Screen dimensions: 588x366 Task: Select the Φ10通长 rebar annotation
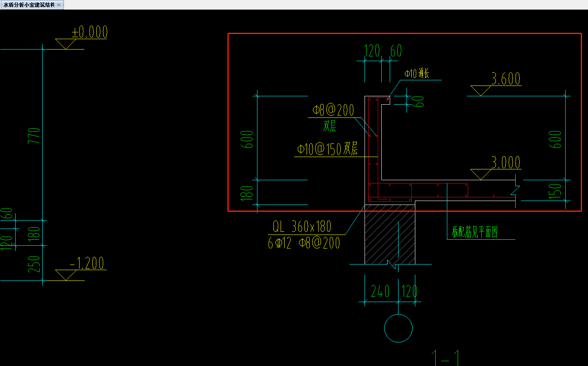point(417,73)
